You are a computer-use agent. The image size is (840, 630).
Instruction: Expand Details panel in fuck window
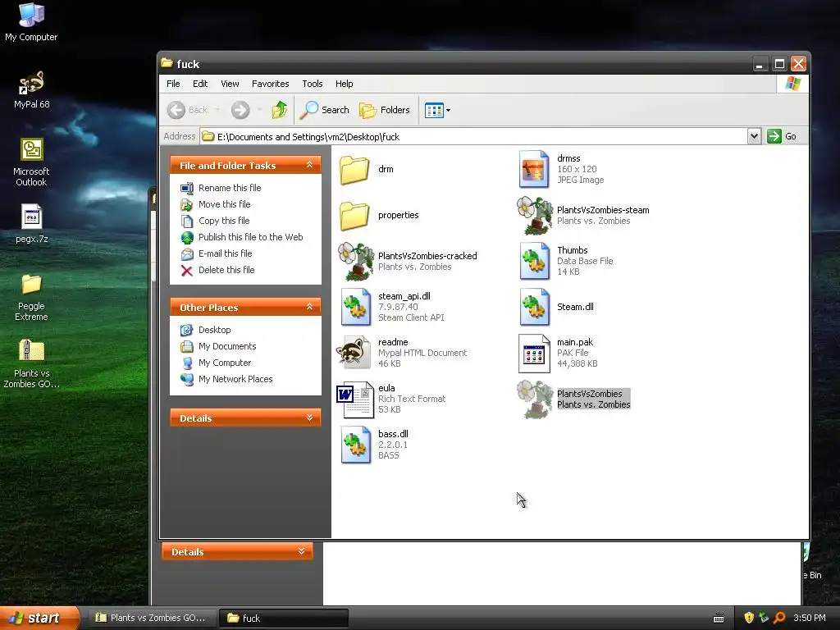(309, 418)
